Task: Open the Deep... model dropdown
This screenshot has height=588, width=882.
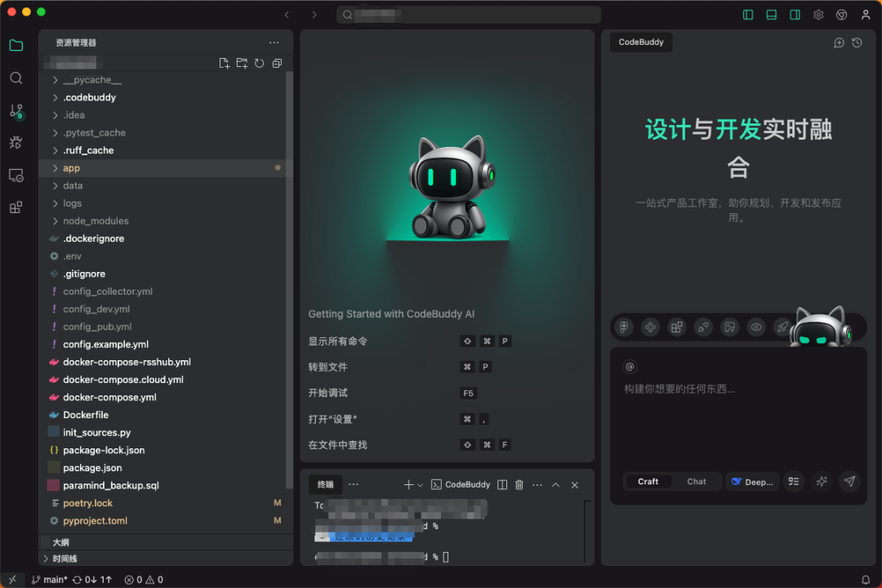Action: click(752, 482)
